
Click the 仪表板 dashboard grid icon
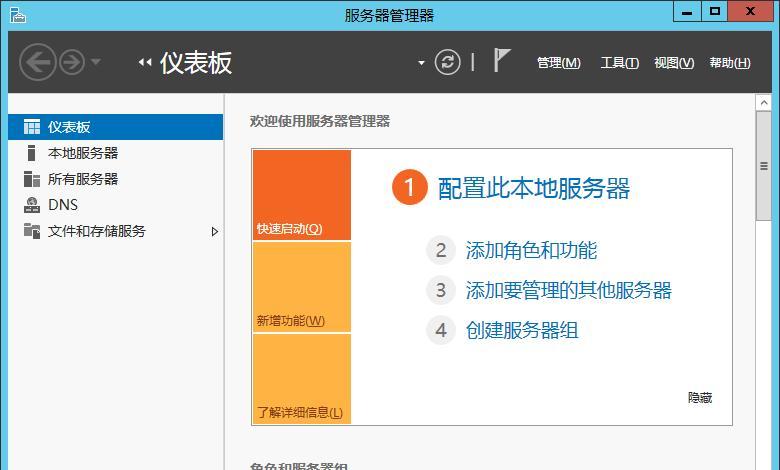click(32, 127)
